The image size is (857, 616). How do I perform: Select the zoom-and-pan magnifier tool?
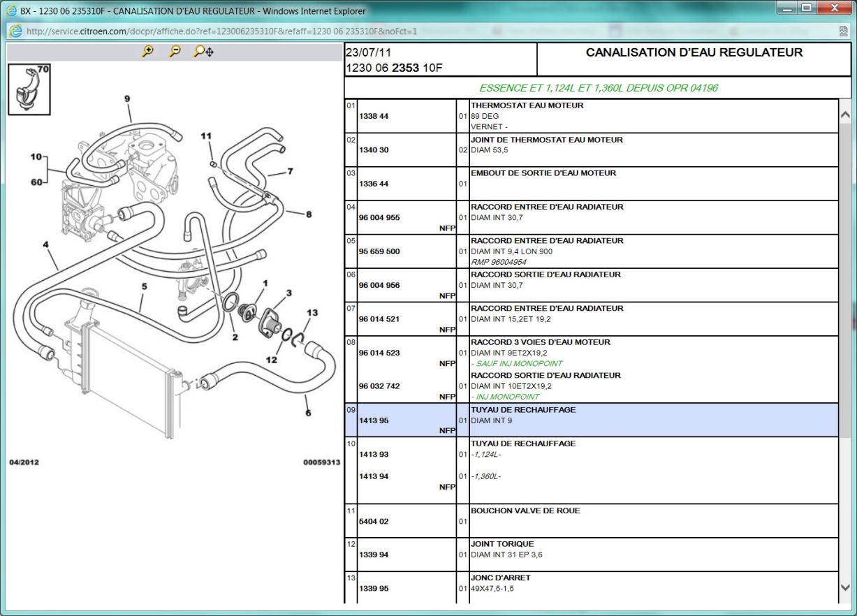tap(203, 51)
